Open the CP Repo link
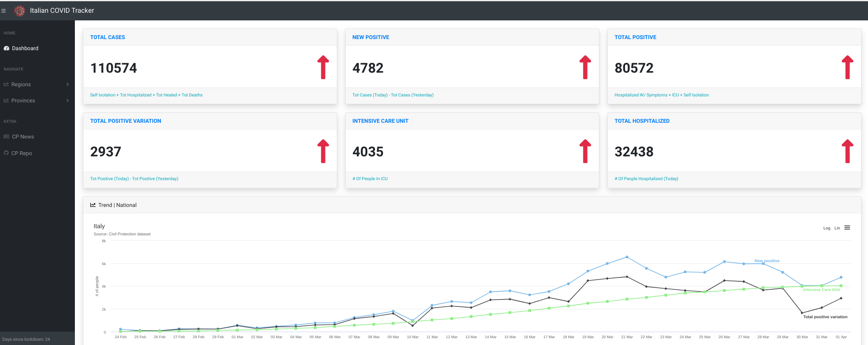868x345 pixels. point(37,153)
